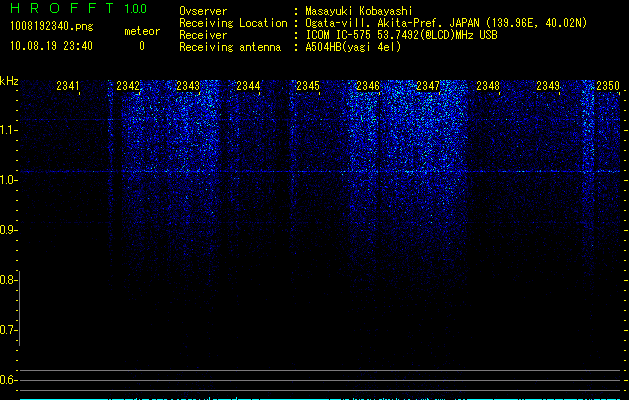
Task: Select antenna text A504HB(yagi 4el)
Action: [353, 47]
